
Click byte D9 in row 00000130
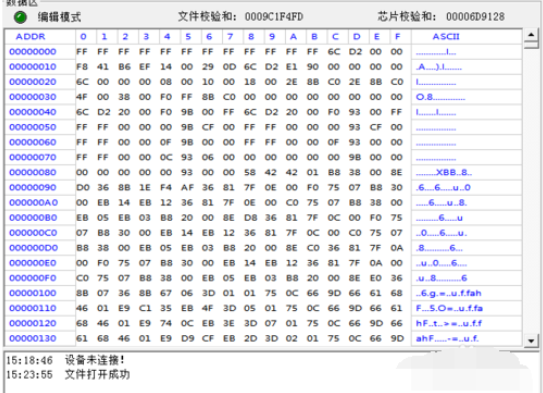click(x=187, y=338)
